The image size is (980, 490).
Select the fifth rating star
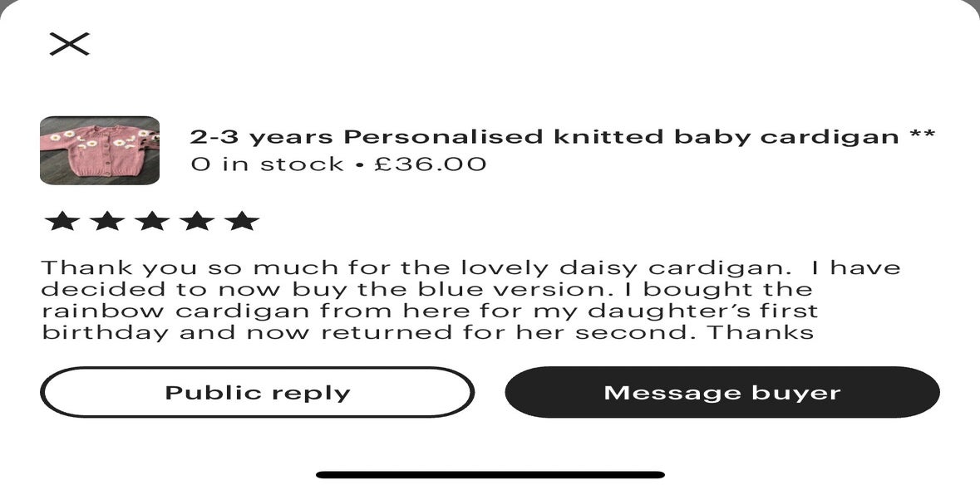[242, 221]
